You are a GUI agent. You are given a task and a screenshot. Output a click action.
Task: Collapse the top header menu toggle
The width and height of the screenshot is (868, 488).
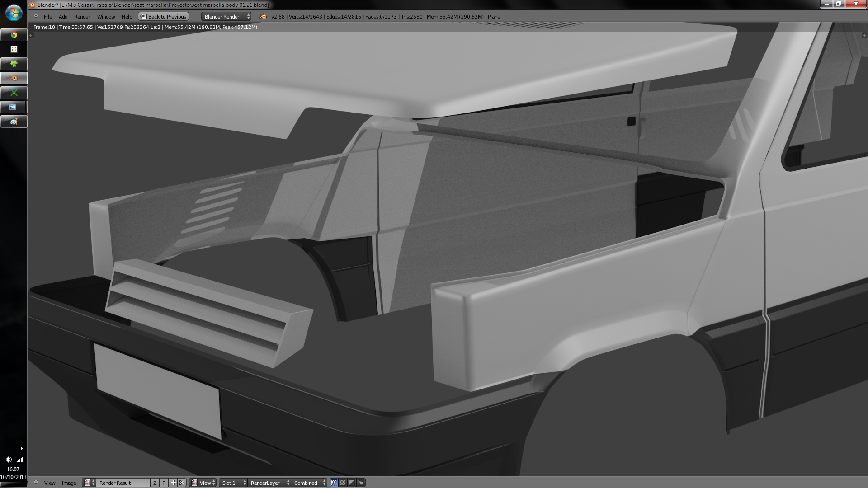point(36,16)
